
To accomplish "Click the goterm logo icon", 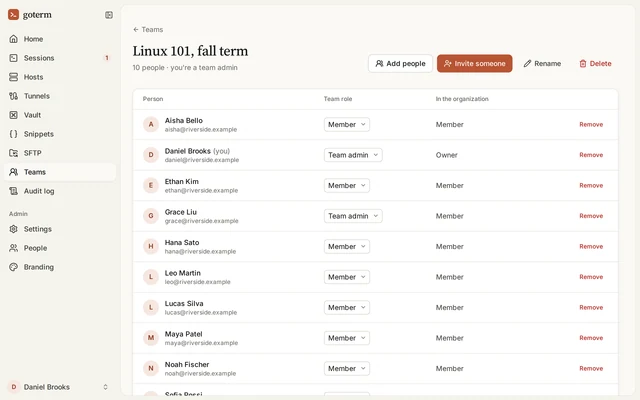I will [x=13, y=15].
